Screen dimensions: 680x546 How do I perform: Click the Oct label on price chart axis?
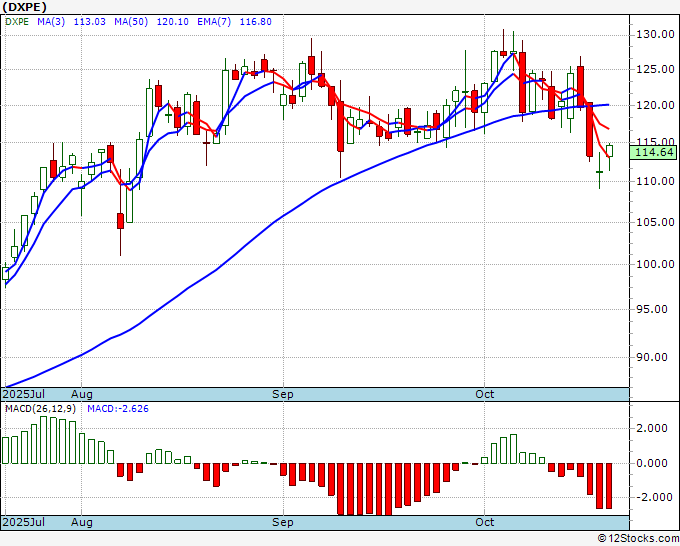pyautogui.click(x=484, y=394)
